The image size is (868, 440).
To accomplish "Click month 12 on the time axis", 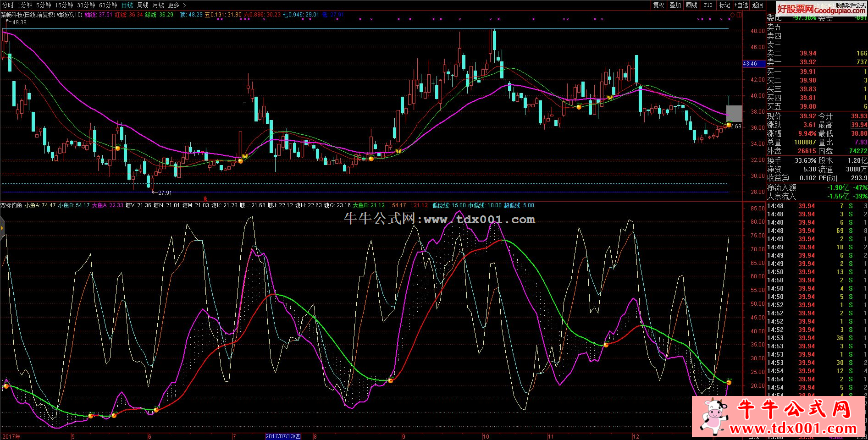I will pyautogui.click(x=636, y=436).
